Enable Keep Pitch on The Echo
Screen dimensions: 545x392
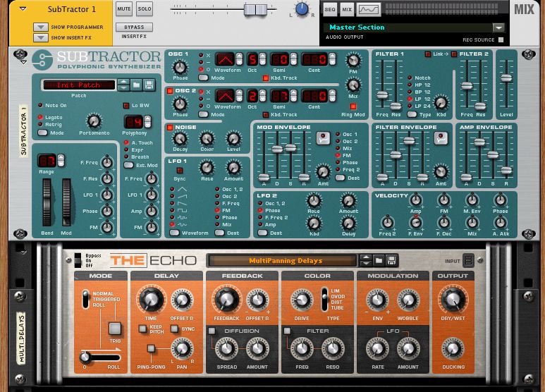click(x=143, y=329)
